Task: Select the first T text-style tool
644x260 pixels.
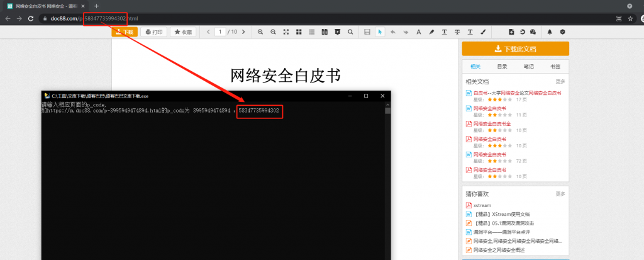Action: [445, 32]
